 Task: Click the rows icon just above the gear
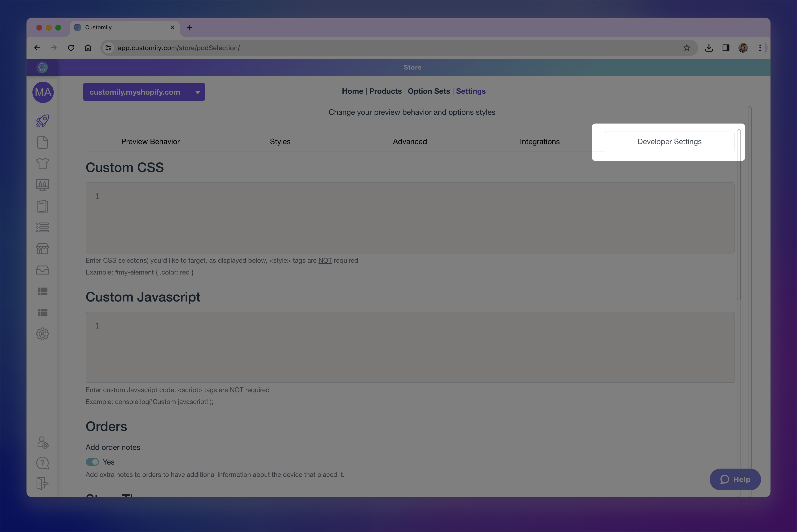[43, 312]
